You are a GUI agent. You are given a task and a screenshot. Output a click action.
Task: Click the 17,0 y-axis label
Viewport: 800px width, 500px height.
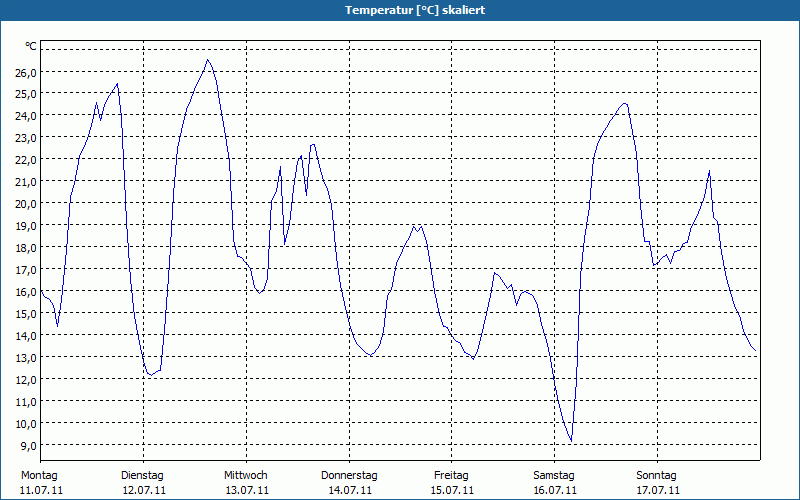pyautogui.click(x=26, y=269)
